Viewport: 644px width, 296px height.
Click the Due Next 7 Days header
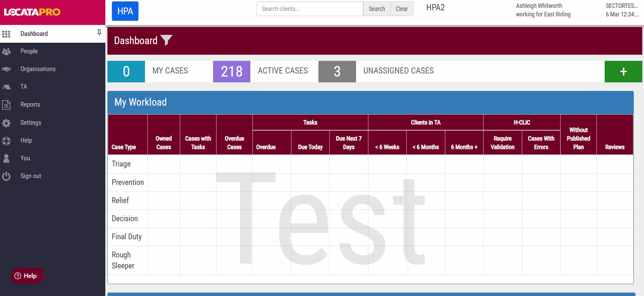pos(349,143)
